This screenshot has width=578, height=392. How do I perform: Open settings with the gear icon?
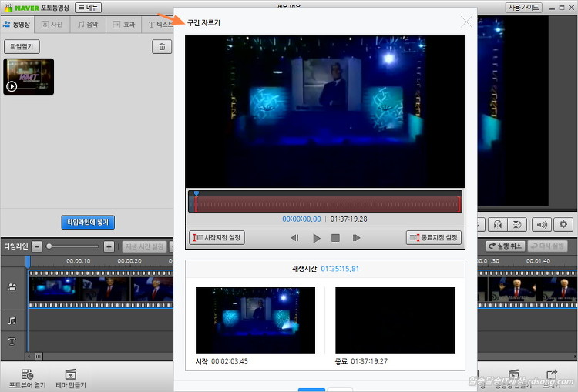point(563,225)
